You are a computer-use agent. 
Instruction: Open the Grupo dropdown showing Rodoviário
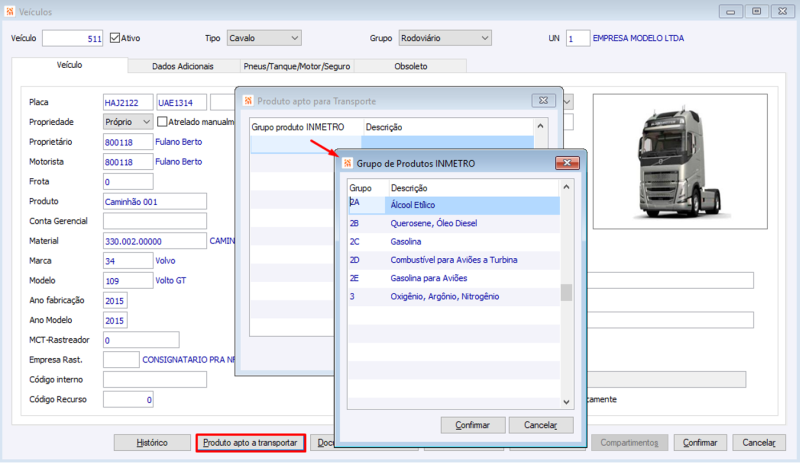(445, 38)
